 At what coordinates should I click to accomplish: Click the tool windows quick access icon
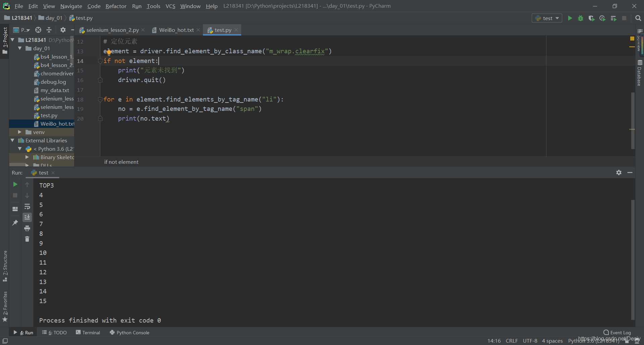[x=5, y=341]
